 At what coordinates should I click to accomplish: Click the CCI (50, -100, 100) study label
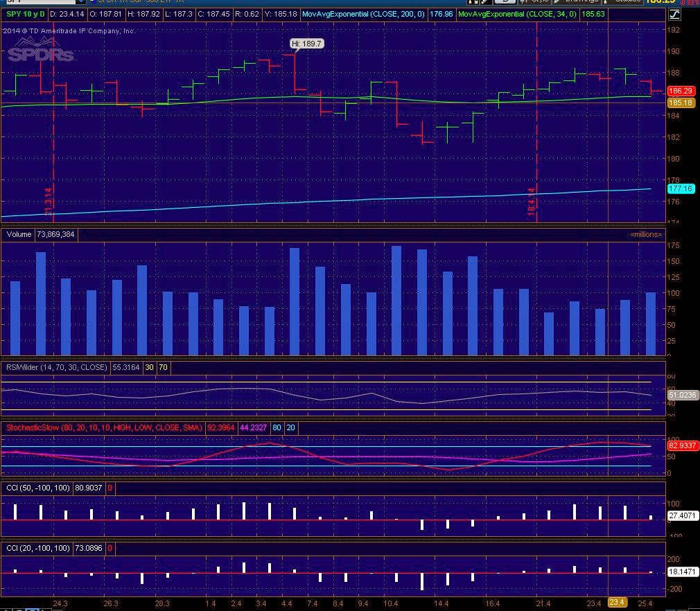pyautogui.click(x=38, y=488)
